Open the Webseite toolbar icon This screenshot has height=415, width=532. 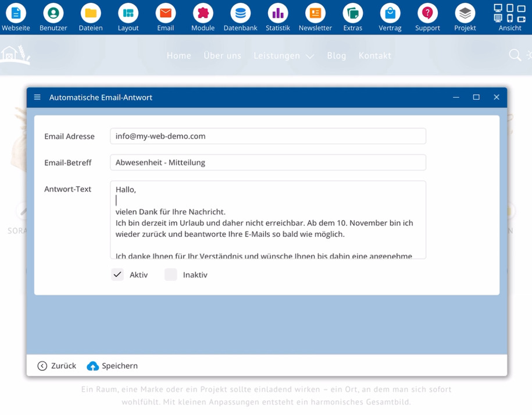tap(16, 13)
